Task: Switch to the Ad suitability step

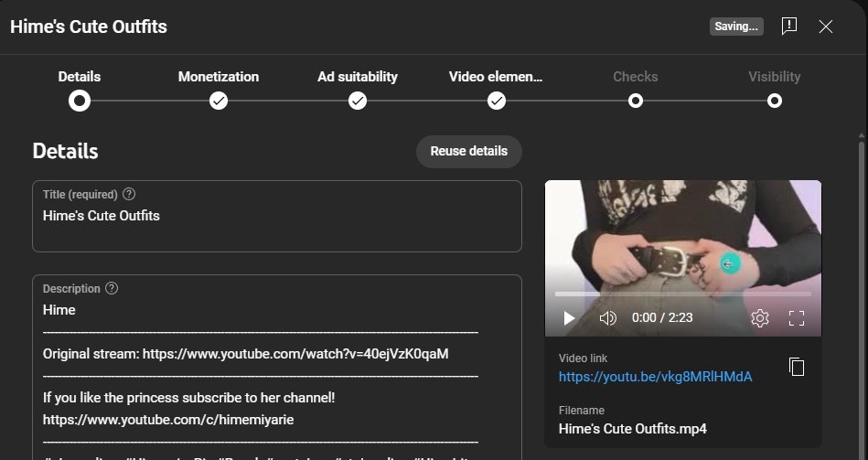Action: pyautogui.click(x=357, y=101)
